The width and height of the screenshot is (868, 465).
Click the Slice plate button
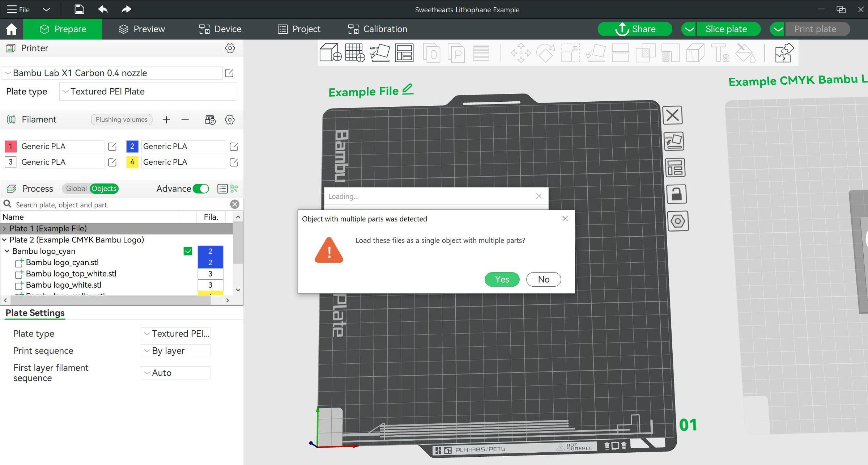click(x=728, y=29)
